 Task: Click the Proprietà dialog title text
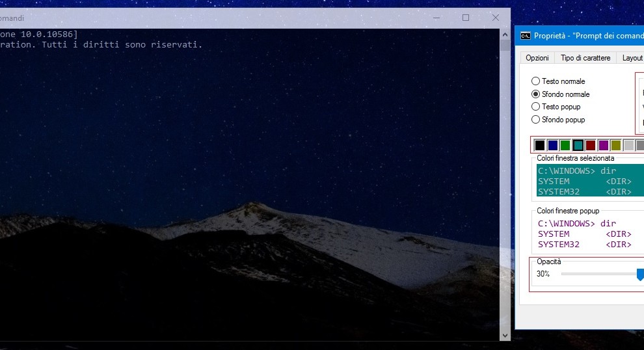coord(589,36)
